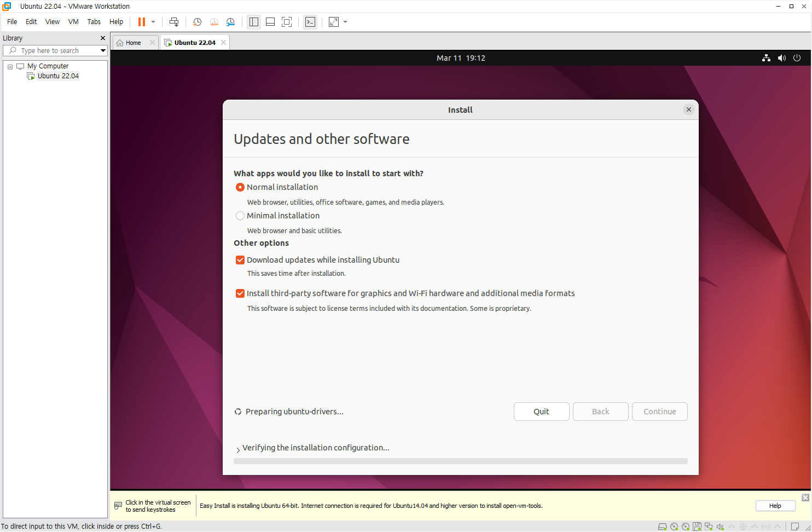Click the stretch guest display icon

point(334,22)
